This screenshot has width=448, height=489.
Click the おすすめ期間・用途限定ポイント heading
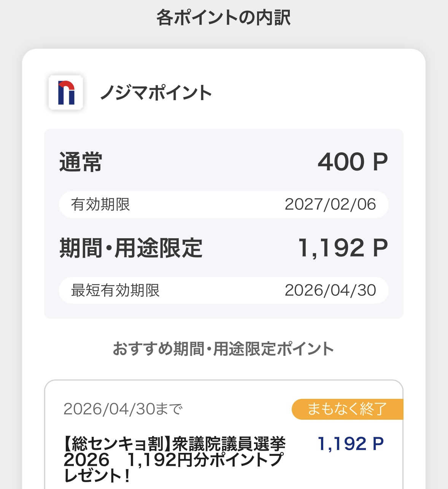(x=224, y=349)
